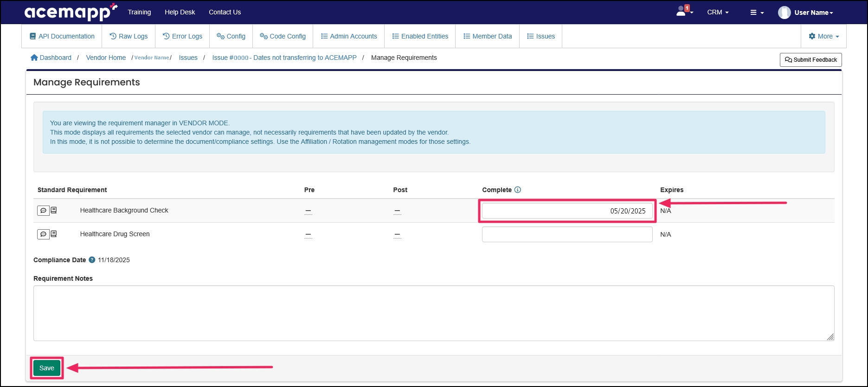Open the Code Config tab
The width and height of the screenshot is (868, 387).
pyautogui.click(x=283, y=36)
